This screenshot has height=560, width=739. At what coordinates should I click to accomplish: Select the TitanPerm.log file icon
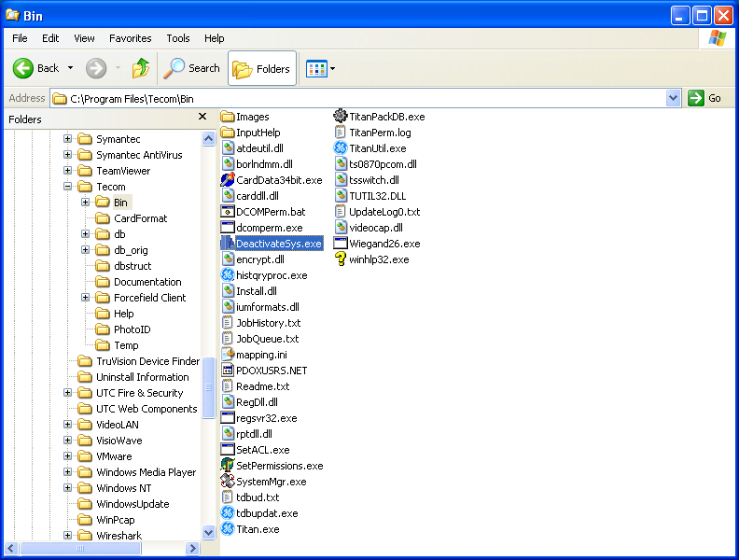pos(341,133)
